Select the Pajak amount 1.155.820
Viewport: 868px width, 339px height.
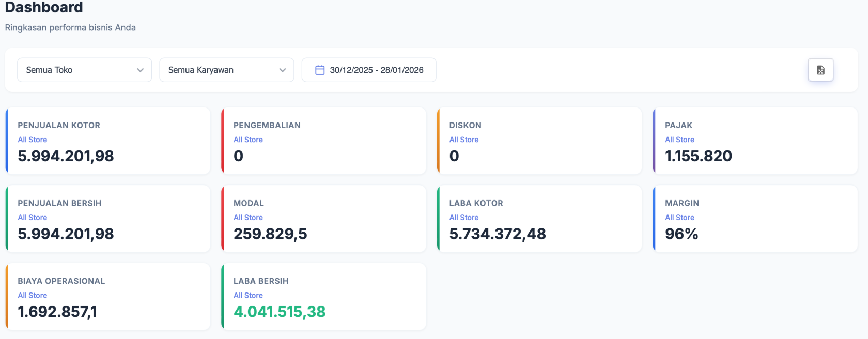(699, 156)
